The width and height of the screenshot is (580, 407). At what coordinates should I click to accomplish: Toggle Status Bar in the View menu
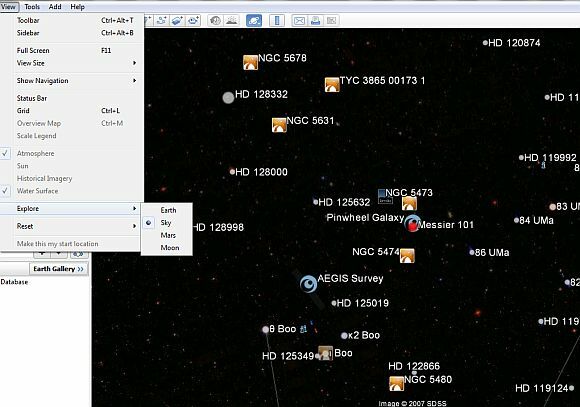[x=72, y=98]
